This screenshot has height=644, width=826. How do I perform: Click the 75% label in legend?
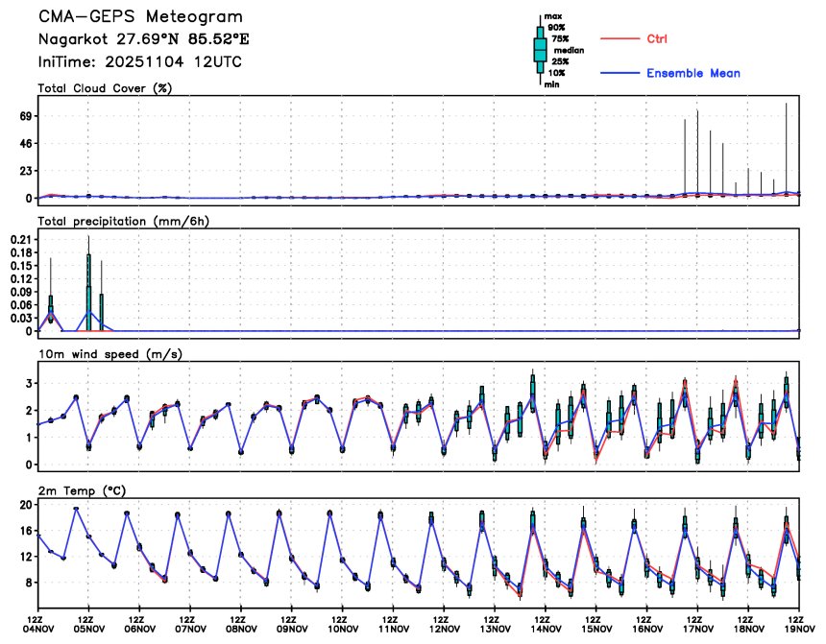561,38
